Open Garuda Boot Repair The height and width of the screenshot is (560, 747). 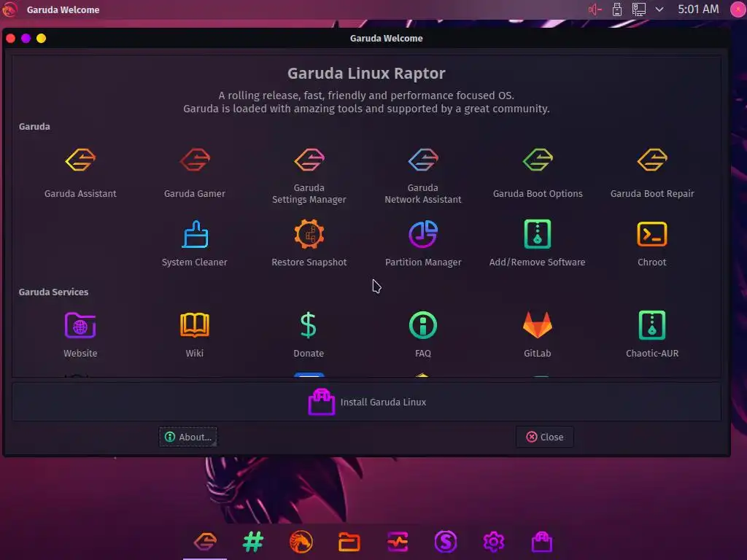pos(652,173)
